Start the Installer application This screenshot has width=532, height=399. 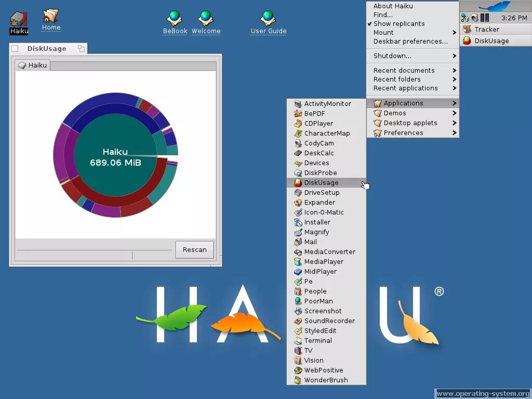click(x=326, y=222)
